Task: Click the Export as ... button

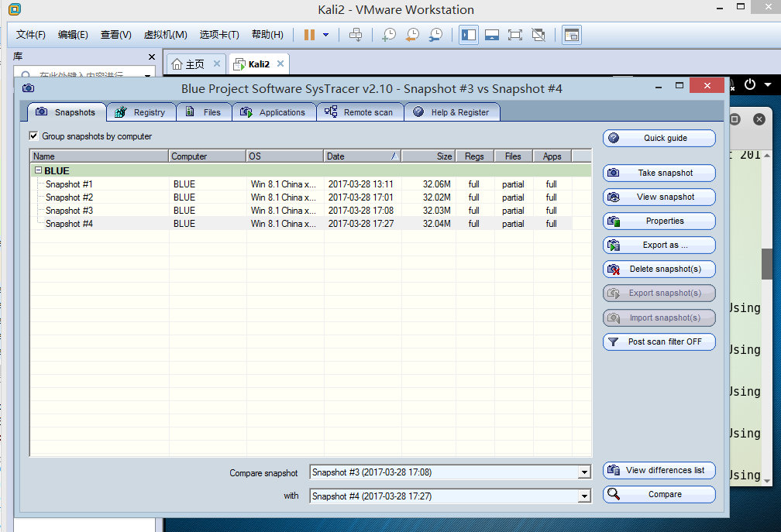Action: (x=659, y=245)
